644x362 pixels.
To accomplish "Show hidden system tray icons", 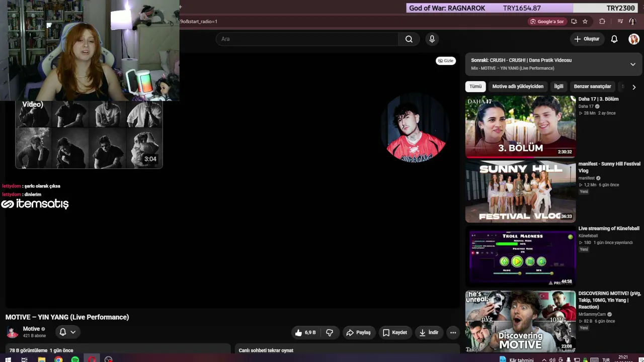I will (544, 360).
